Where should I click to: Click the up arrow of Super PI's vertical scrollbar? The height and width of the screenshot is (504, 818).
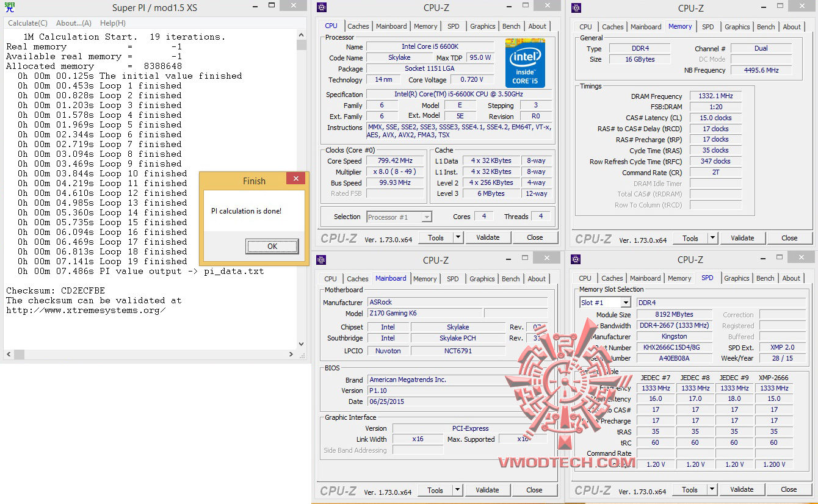301,36
